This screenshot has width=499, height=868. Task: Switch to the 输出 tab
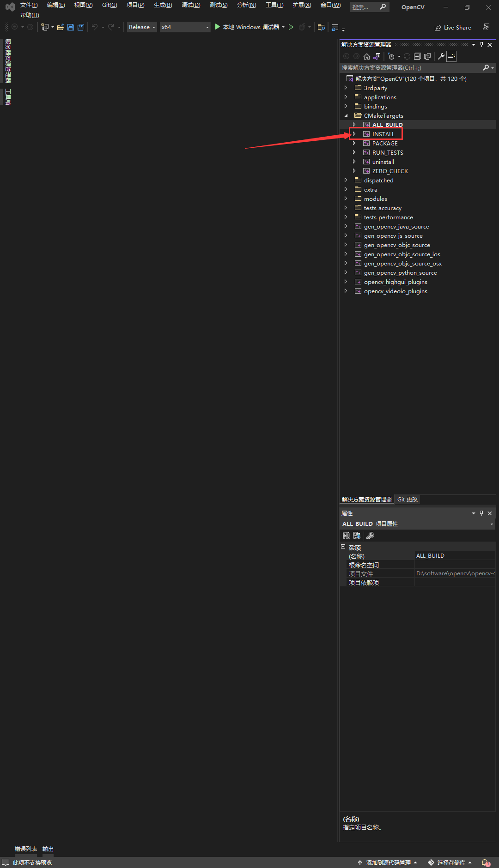click(x=48, y=849)
